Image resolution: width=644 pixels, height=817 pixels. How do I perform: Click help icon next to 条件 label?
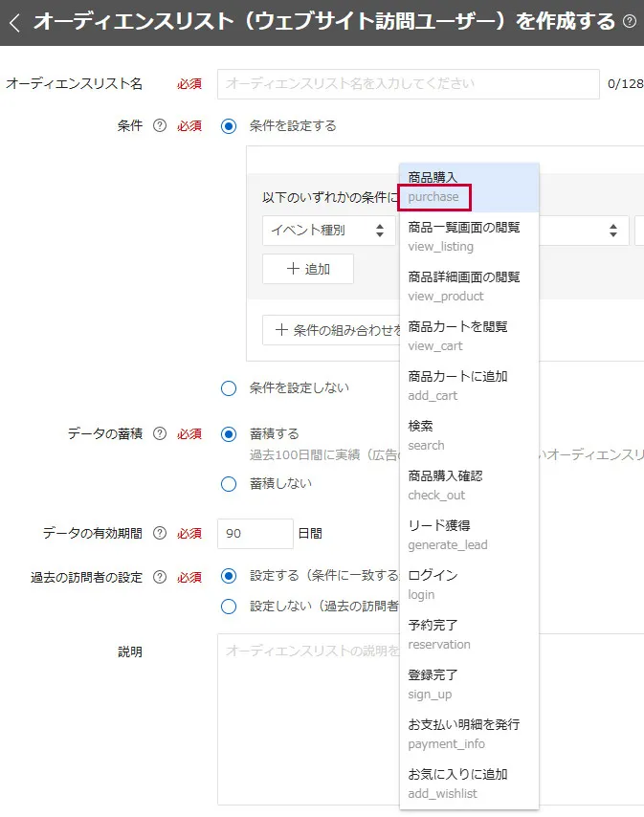160,126
